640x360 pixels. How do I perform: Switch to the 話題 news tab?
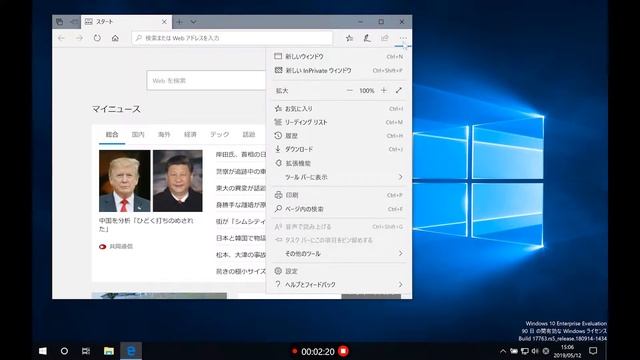click(249, 134)
